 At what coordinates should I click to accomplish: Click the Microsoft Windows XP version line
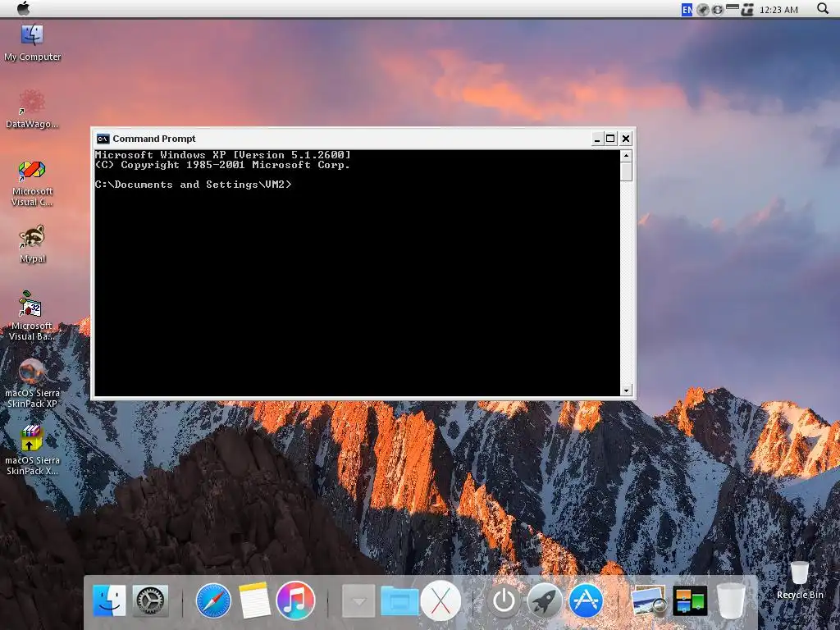pyautogui.click(x=223, y=155)
